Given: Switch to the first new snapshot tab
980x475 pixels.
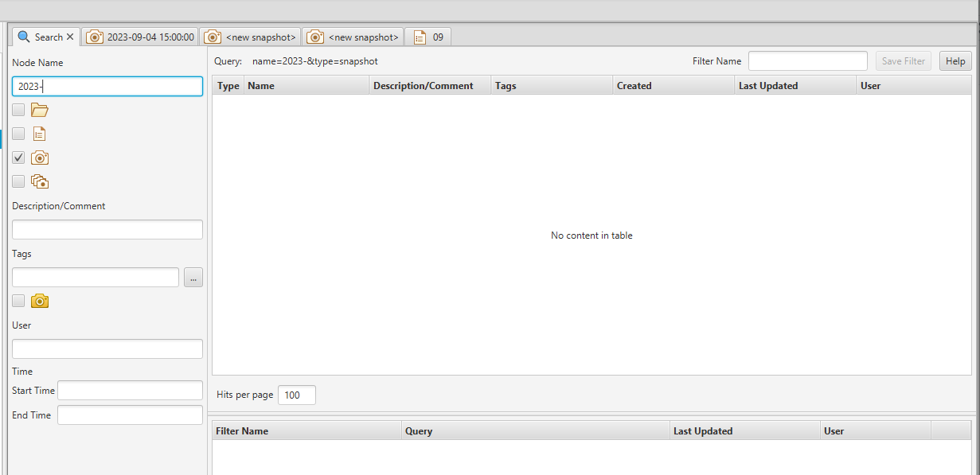Looking at the screenshot, I should pyautogui.click(x=250, y=37).
